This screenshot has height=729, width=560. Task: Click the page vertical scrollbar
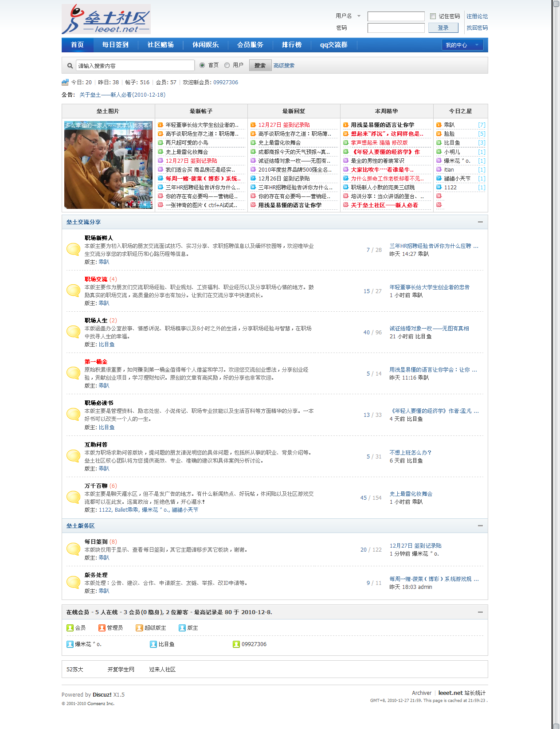tap(556, 364)
